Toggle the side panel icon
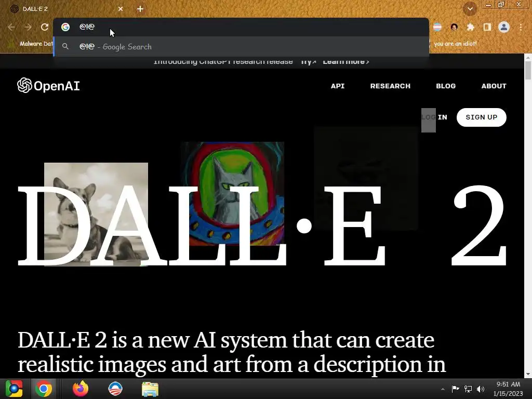Viewport: 532px width, 399px height. coord(487,27)
